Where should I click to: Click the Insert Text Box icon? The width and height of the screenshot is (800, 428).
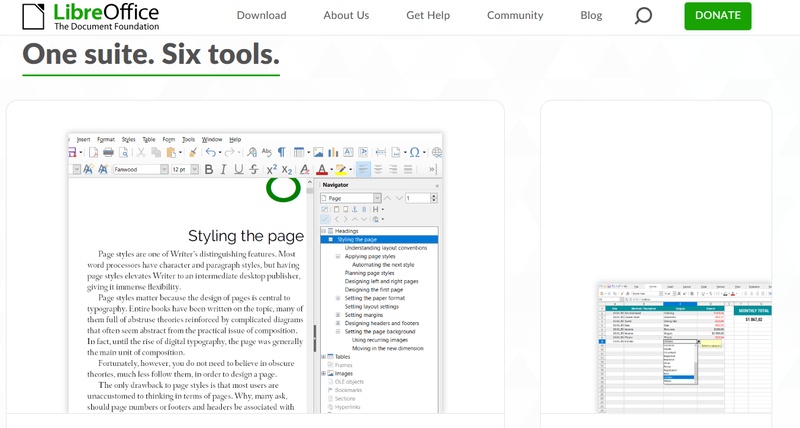tap(348, 152)
